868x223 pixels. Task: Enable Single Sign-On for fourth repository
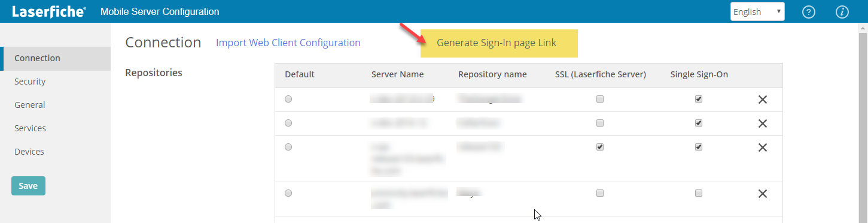[x=699, y=193]
